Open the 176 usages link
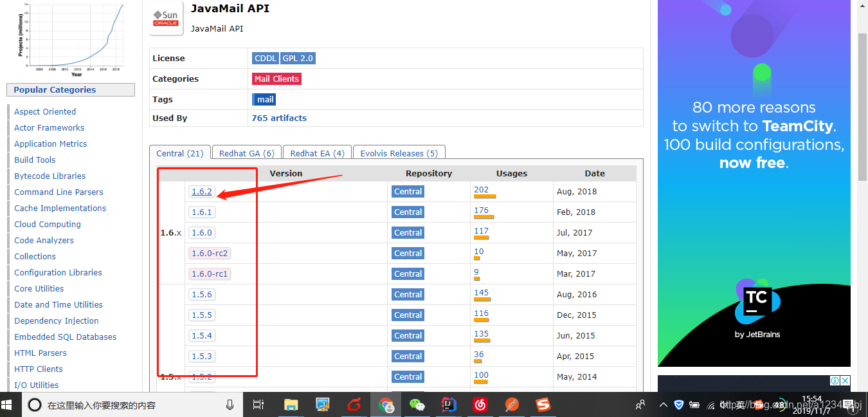This screenshot has width=868, height=417. [x=482, y=210]
